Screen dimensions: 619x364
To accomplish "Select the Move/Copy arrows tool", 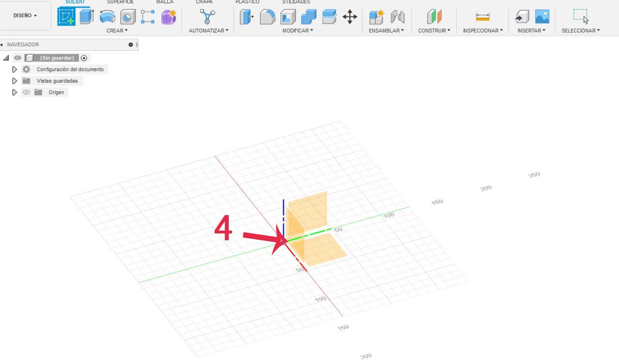I will pos(350,17).
